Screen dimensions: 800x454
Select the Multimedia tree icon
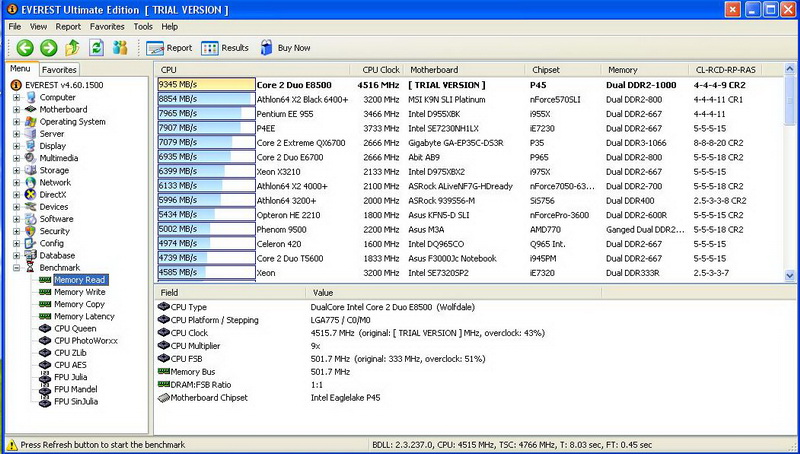pyautogui.click(x=31, y=158)
